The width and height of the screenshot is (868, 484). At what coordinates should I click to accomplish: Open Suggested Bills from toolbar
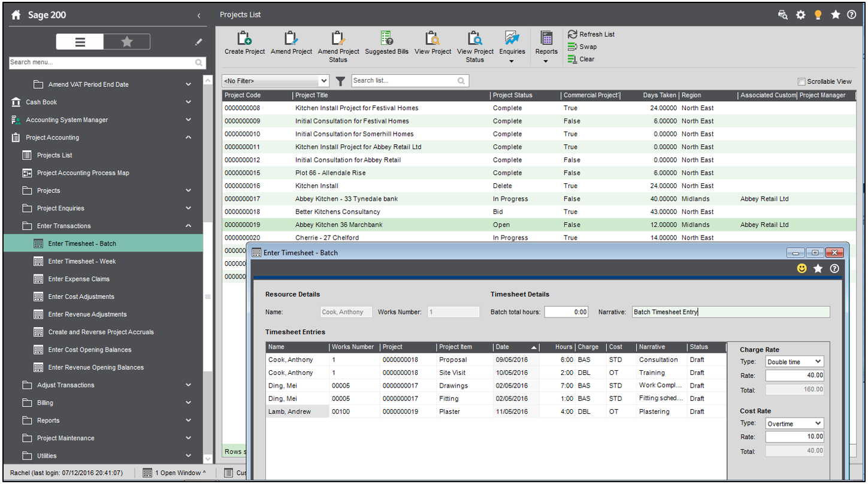386,43
